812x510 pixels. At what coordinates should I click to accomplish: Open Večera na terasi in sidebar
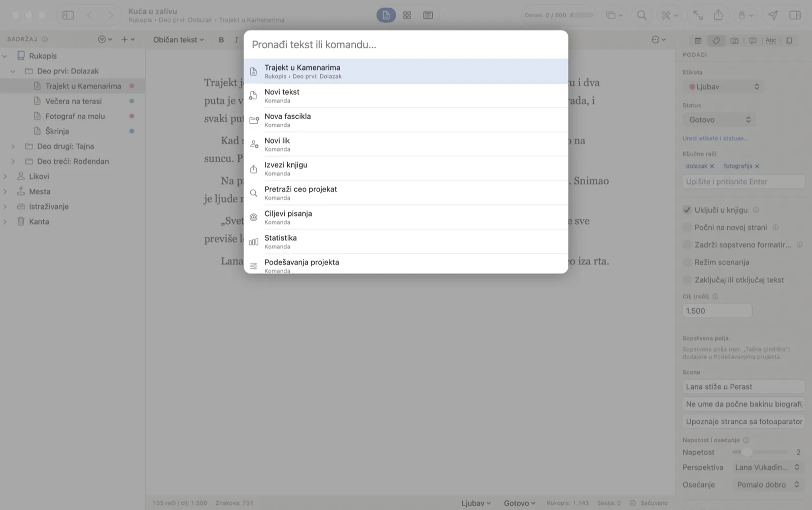point(74,101)
